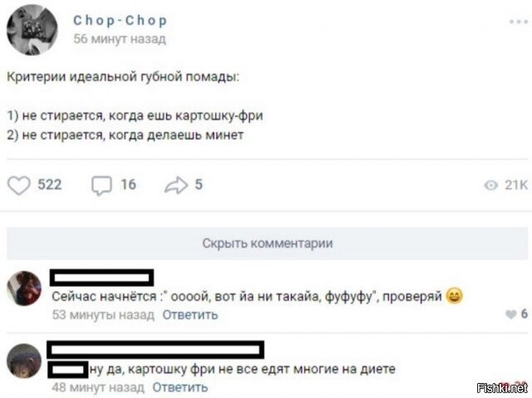Like the Chop-Chop post with heart icon
The image size is (532, 398).
pyautogui.click(x=19, y=185)
